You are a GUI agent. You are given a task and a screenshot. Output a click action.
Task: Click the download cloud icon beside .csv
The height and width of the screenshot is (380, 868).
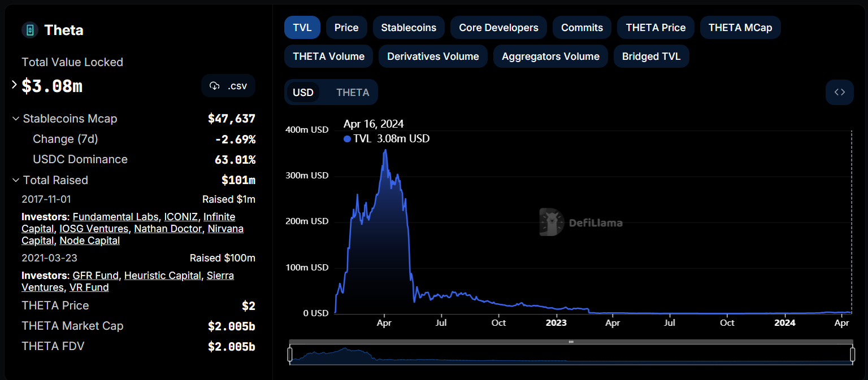(x=215, y=85)
